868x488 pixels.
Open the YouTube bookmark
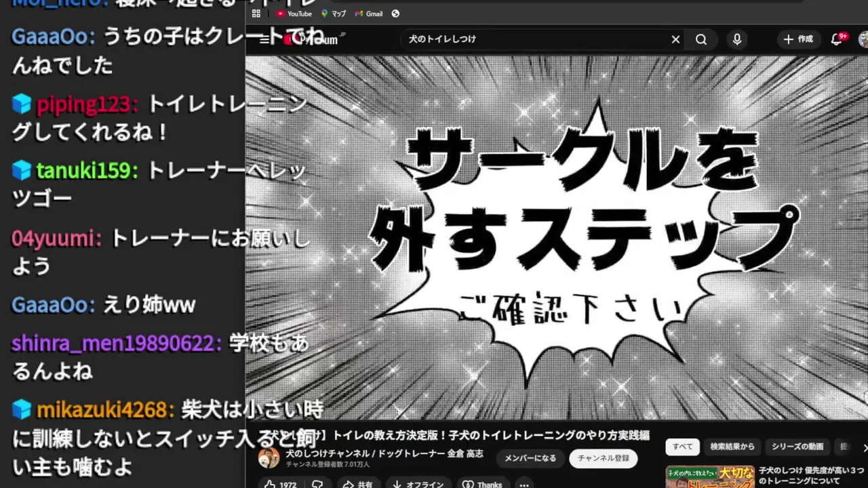click(294, 14)
